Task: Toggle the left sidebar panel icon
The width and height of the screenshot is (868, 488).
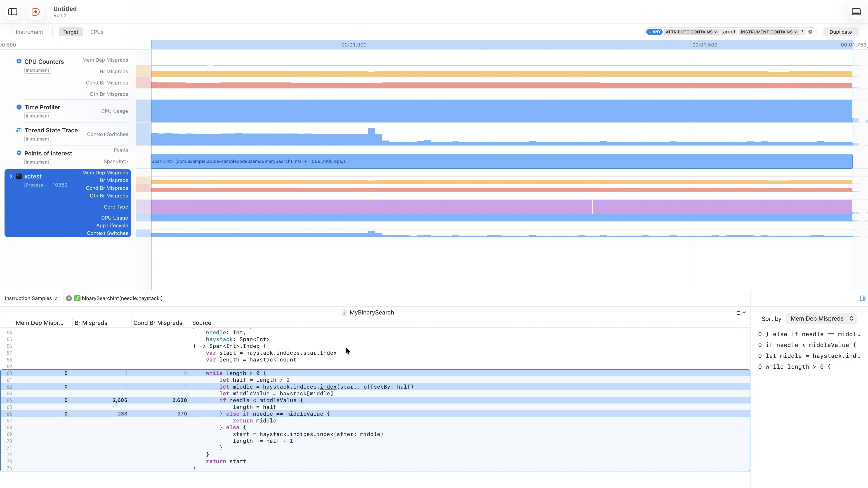Action: [13, 12]
